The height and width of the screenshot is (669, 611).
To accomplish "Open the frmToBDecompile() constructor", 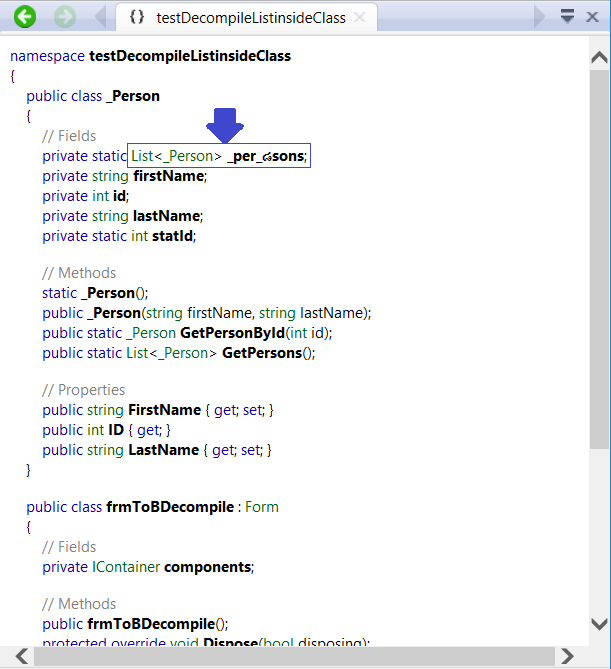I will pos(151,625).
